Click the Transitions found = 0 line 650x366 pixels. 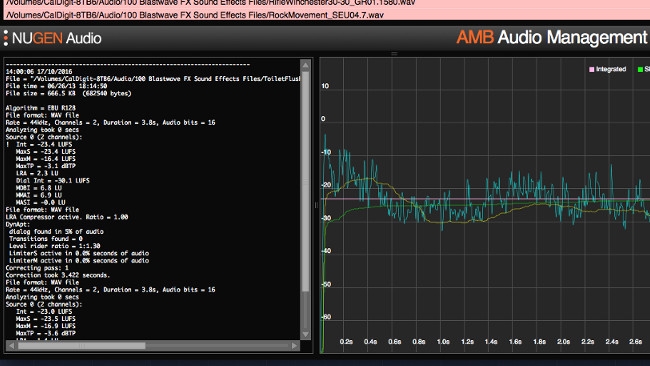pyautogui.click(x=46, y=239)
